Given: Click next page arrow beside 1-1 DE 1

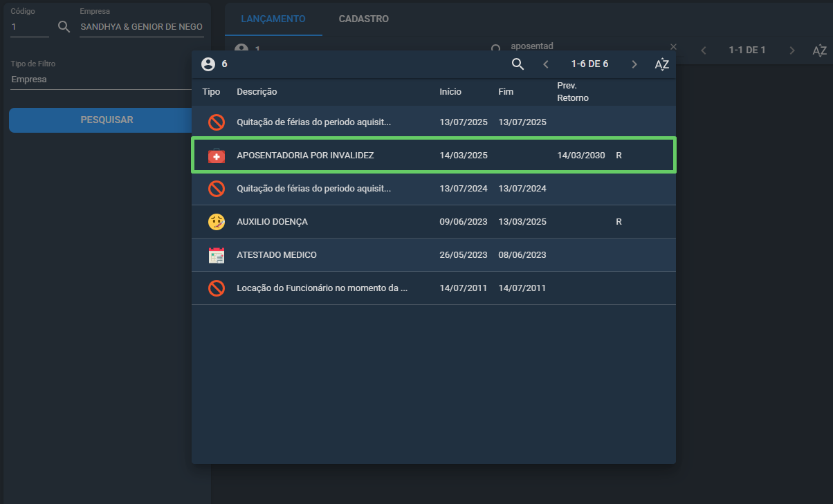Looking at the screenshot, I should tap(792, 50).
